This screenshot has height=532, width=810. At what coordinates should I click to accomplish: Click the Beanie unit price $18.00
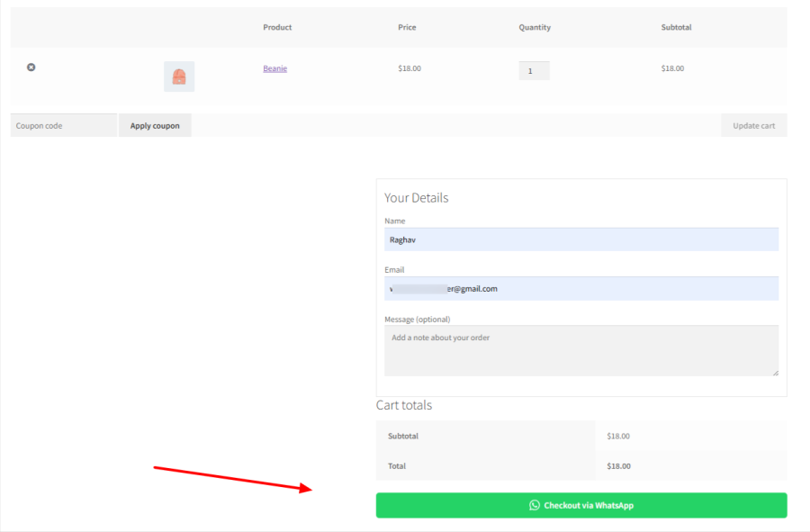point(409,68)
